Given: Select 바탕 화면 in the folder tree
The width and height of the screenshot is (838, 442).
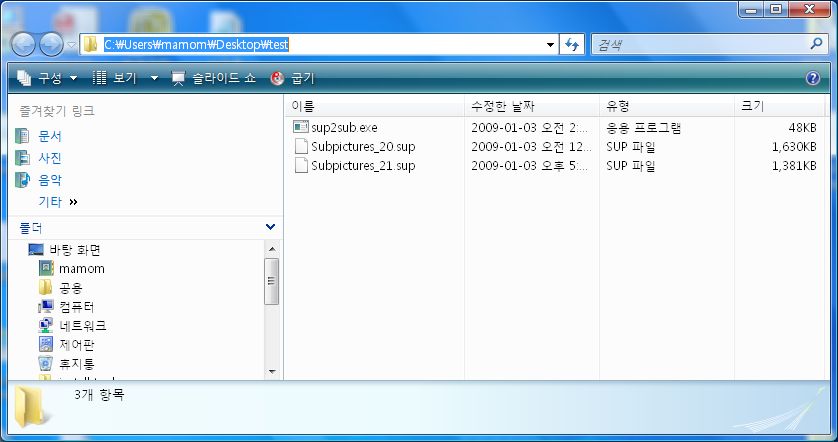Looking at the screenshot, I should [x=75, y=250].
